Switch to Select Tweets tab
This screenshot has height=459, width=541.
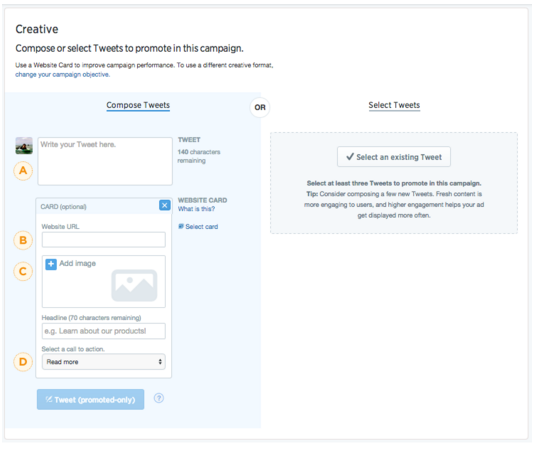(394, 105)
